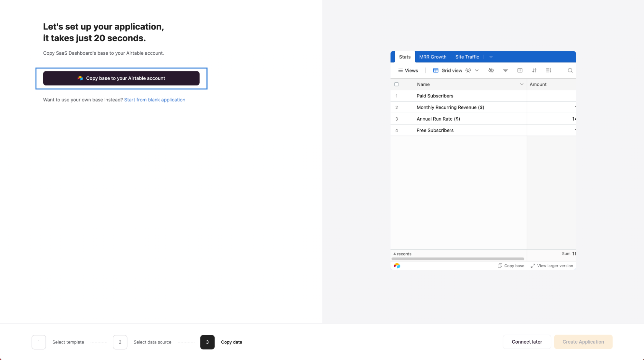
Task: Click Copy base in embed footer
Action: [x=511, y=265]
